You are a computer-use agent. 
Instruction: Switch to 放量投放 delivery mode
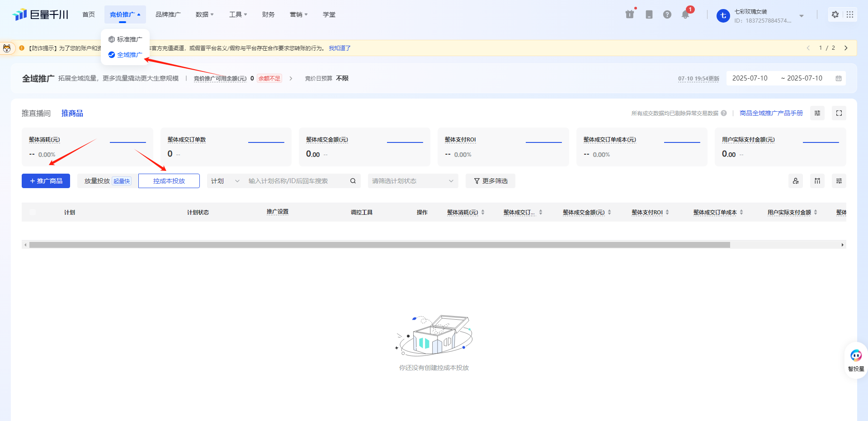coord(97,181)
